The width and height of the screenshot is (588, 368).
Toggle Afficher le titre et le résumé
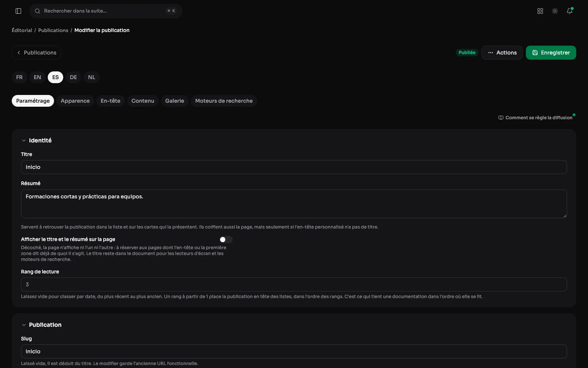pos(226,240)
